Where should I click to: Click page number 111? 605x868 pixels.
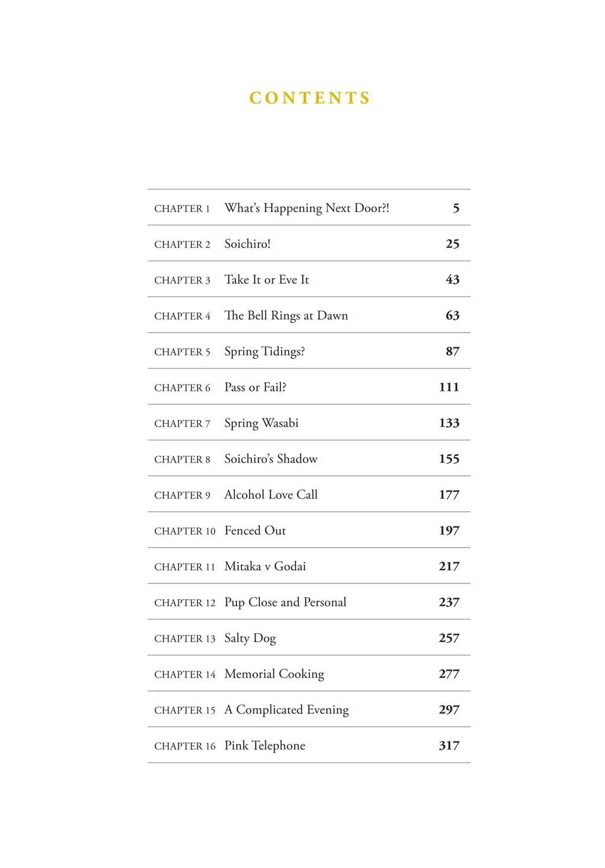pyautogui.click(x=449, y=387)
